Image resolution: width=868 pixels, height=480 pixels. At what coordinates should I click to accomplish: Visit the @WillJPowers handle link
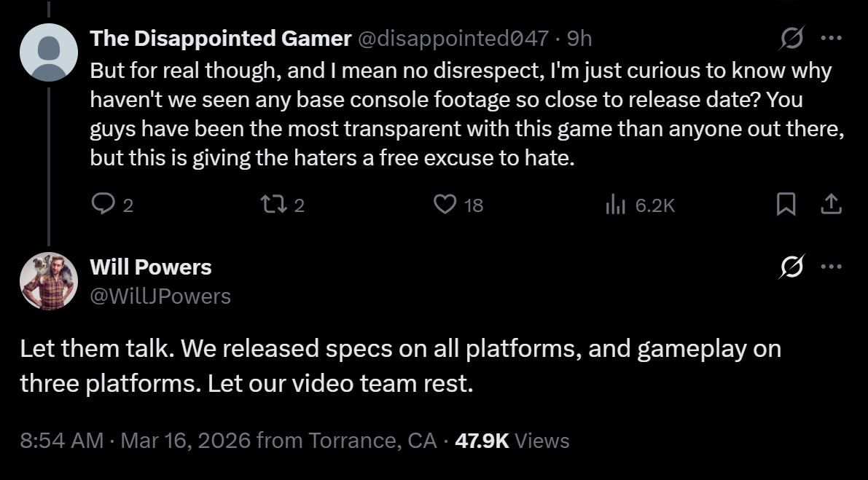(160, 296)
